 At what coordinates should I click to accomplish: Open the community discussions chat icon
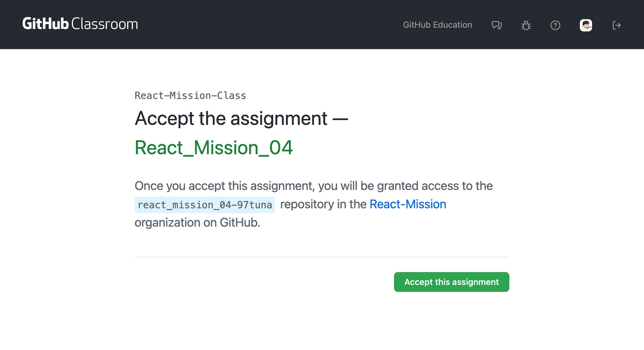(497, 25)
